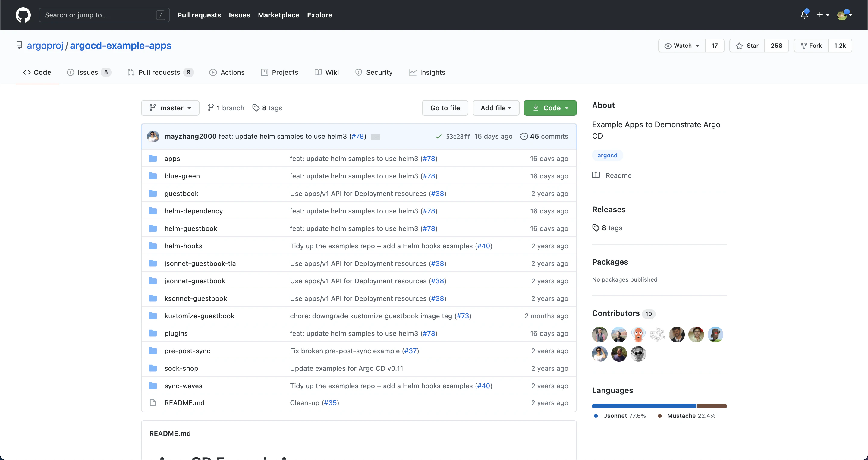Image resolution: width=868 pixels, height=460 pixels.
Task: Switch to the Pull requests tab
Action: click(x=160, y=72)
